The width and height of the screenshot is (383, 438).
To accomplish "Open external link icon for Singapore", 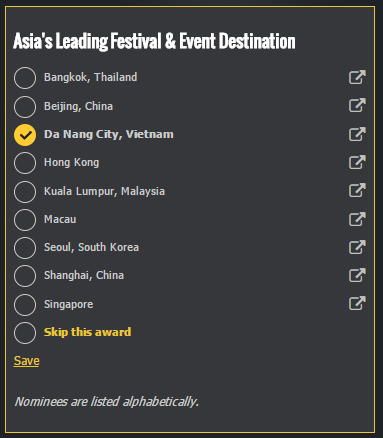I will (357, 303).
